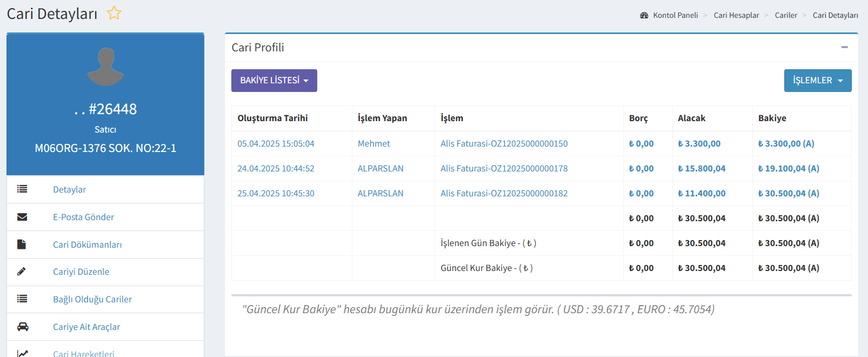Viewport: 868px width, 357px height.
Task: Open invoice Alis Faturasi-OZ12025000000150
Action: (x=504, y=144)
